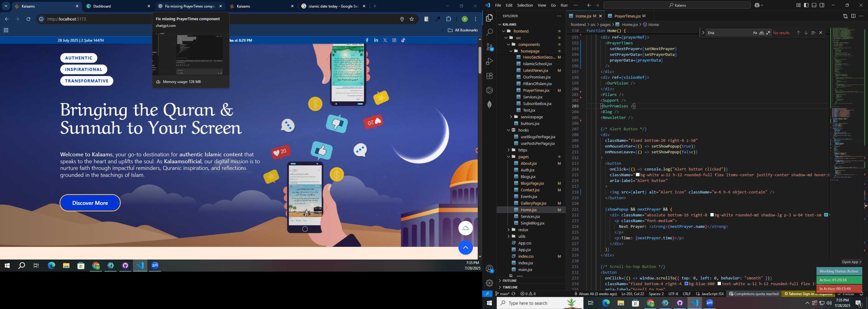Toggle Match Whole Word in find widget
868x309 pixels.
tap(762, 33)
